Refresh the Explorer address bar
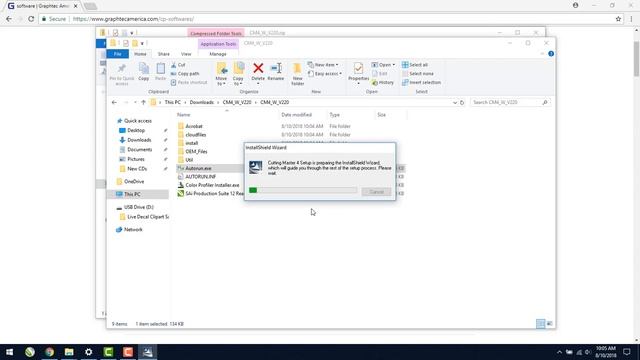This screenshot has height=360, width=640. point(462,102)
